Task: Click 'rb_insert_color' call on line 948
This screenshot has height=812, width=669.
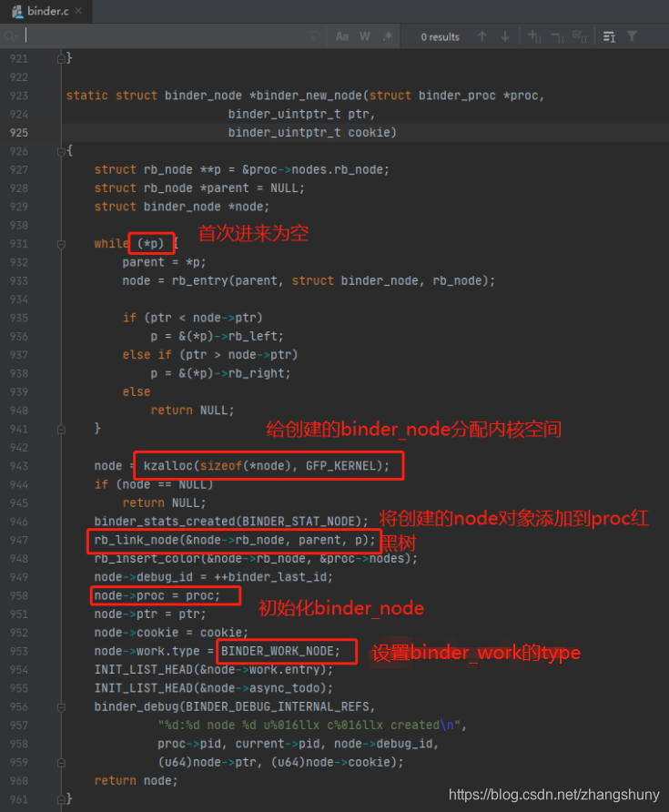Action: [x=147, y=559]
